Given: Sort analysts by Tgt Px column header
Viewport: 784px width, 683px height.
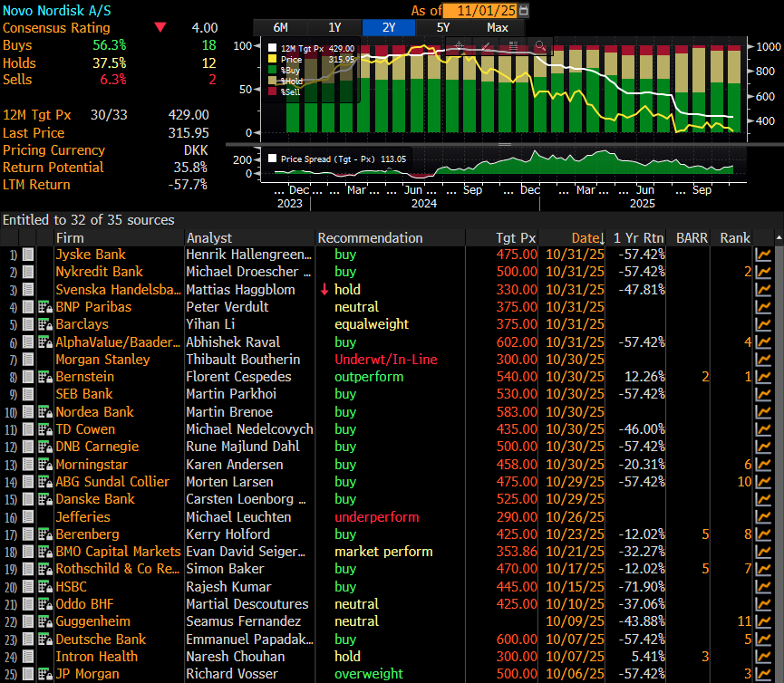Looking at the screenshot, I should click(515, 237).
